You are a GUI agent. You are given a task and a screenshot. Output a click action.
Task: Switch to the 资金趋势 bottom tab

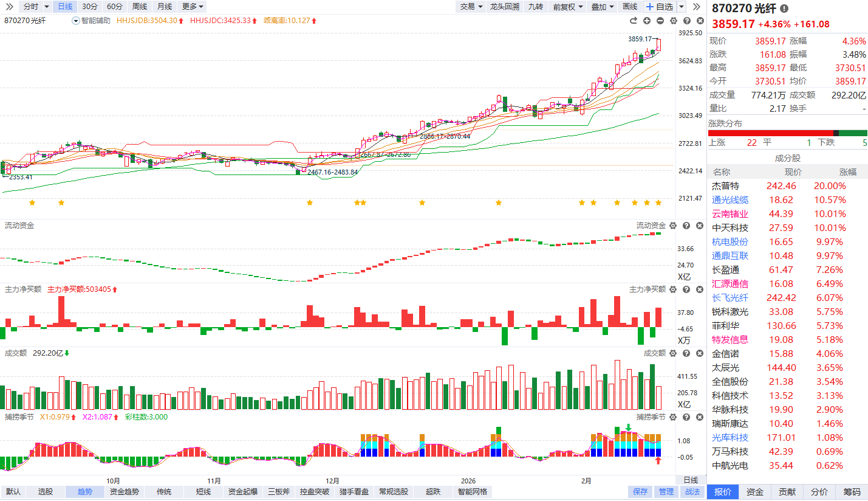click(124, 492)
